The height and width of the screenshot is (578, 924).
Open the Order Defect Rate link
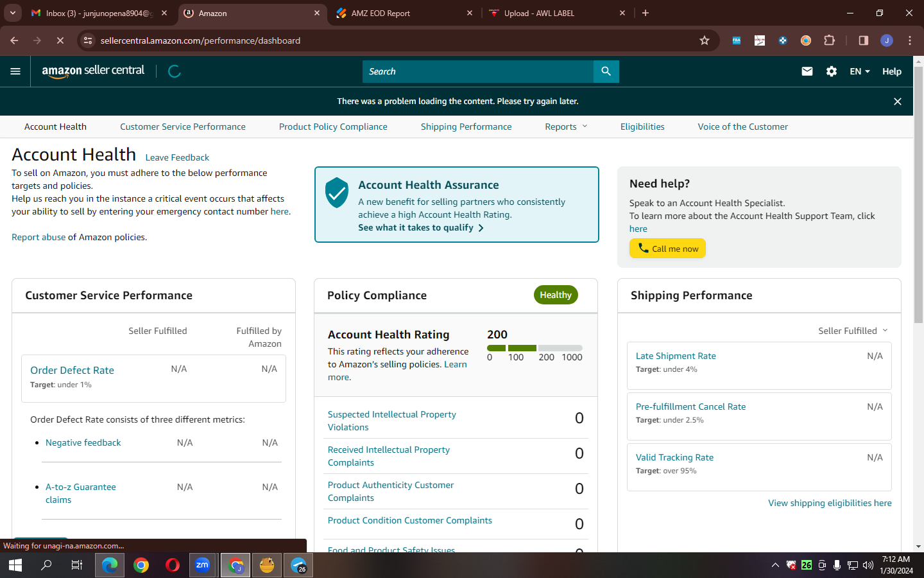tap(73, 370)
